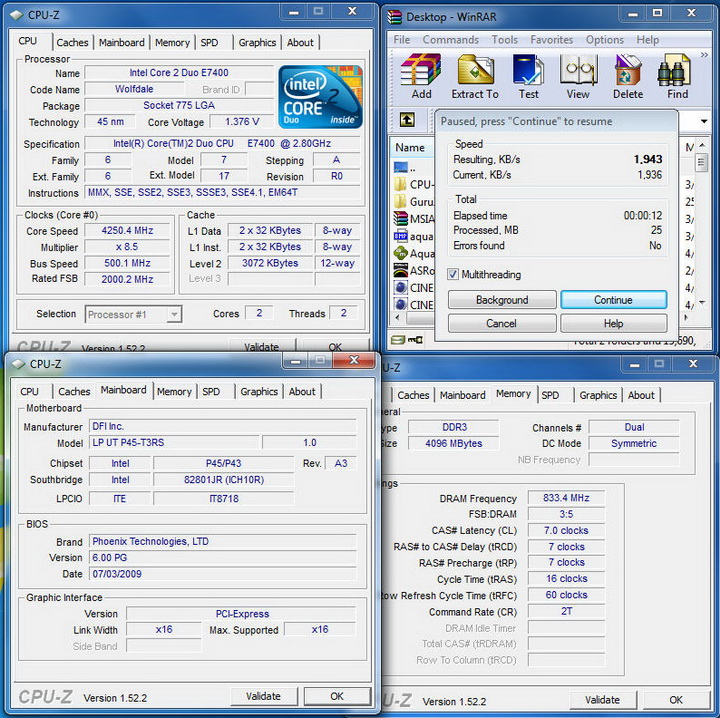Click Help in the WinRAR test dialog

[613, 324]
